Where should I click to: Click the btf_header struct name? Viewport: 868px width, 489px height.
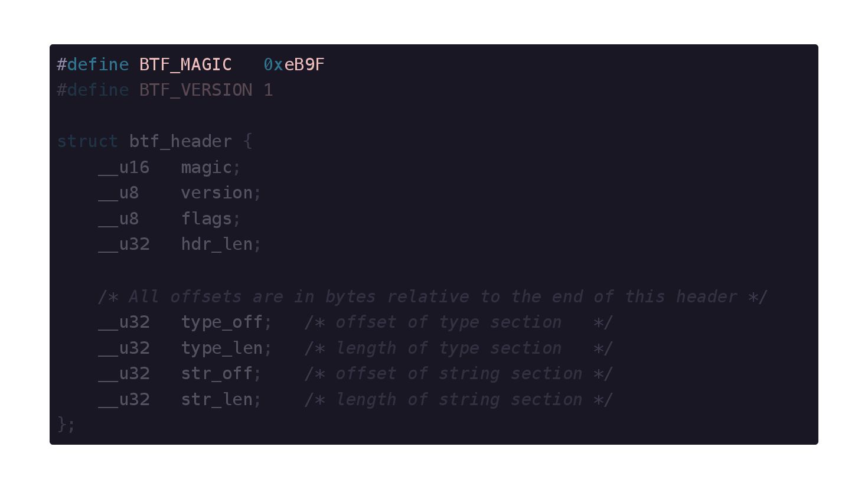[x=181, y=142]
